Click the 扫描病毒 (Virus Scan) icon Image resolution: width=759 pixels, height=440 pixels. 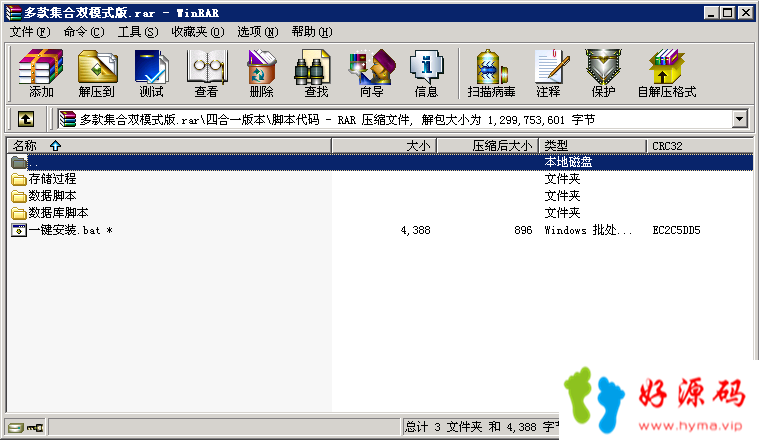491,73
